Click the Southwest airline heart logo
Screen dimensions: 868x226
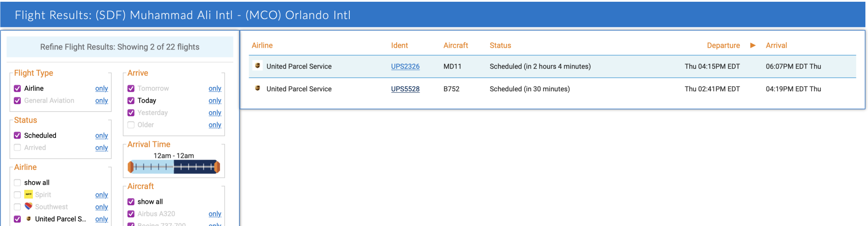(x=29, y=206)
